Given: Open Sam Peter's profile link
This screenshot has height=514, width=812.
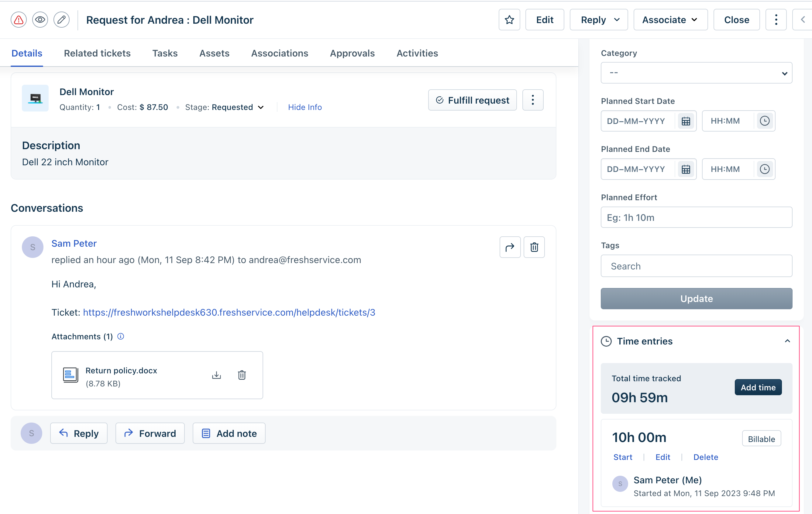Looking at the screenshot, I should pyautogui.click(x=74, y=243).
